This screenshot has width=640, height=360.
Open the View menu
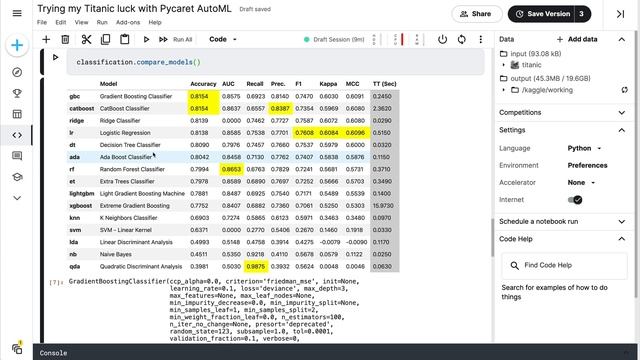point(81,22)
